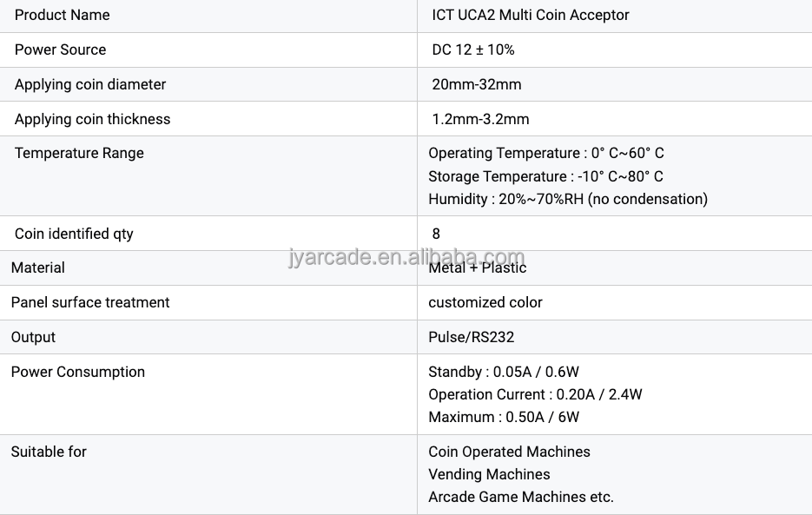Click the 'Humidity' specification line
This screenshot has height=515, width=812.
click(x=568, y=199)
